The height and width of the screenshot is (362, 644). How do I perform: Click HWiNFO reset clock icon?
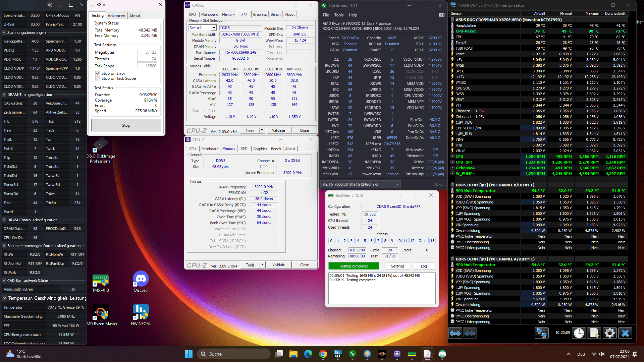[579, 333]
